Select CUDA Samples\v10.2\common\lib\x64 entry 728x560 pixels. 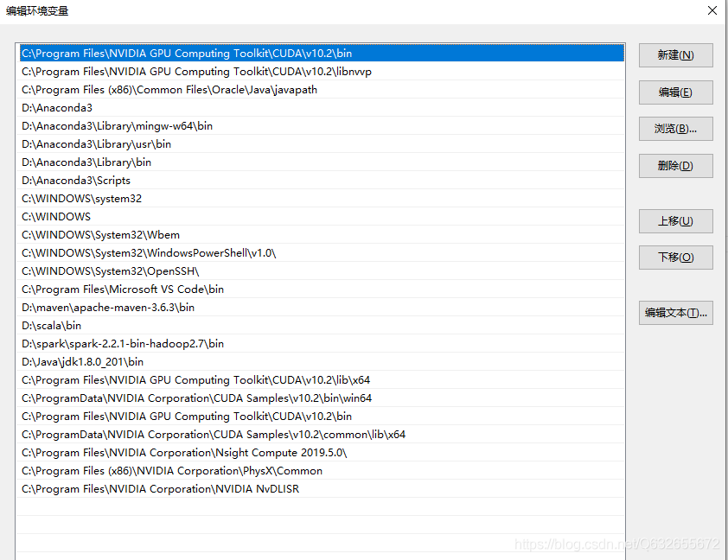click(322, 435)
